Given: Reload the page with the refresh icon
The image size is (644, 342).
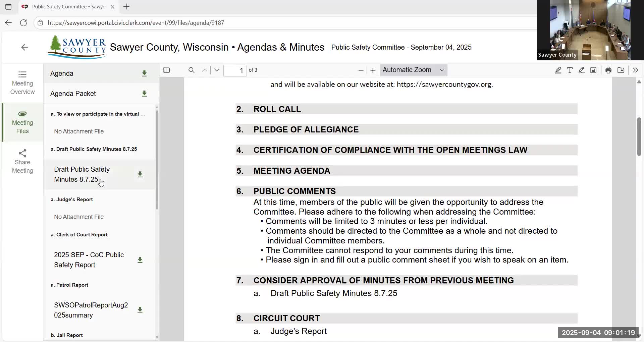Looking at the screenshot, I should pos(23,23).
